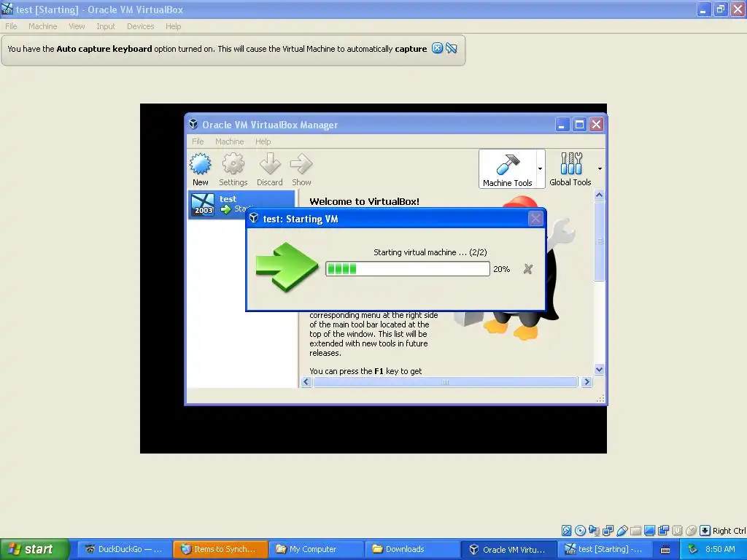This screenshot has height=560, width=747.
Task: Switch to Oracle VM VirtualBox taskbar button
Action: pos(508,549)
